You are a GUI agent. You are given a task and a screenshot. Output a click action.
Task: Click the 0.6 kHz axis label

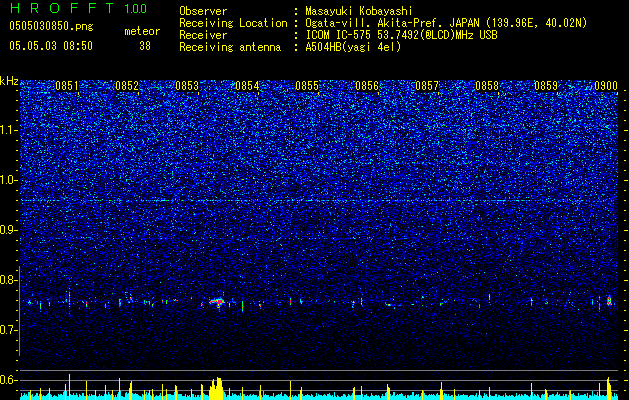coord(9,380)
